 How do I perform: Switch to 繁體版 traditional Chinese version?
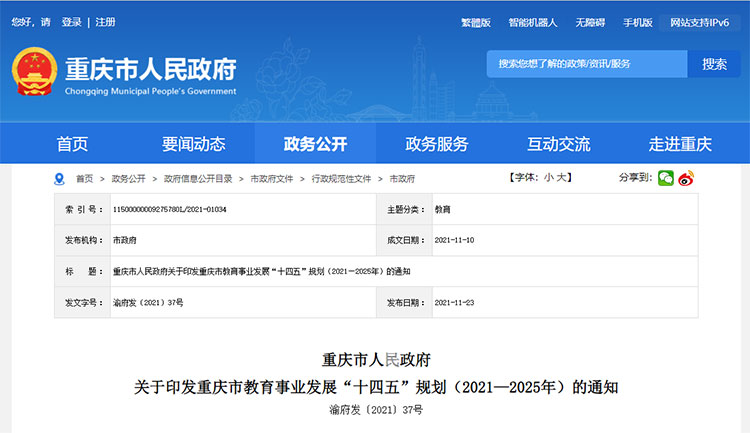(476, 22)
